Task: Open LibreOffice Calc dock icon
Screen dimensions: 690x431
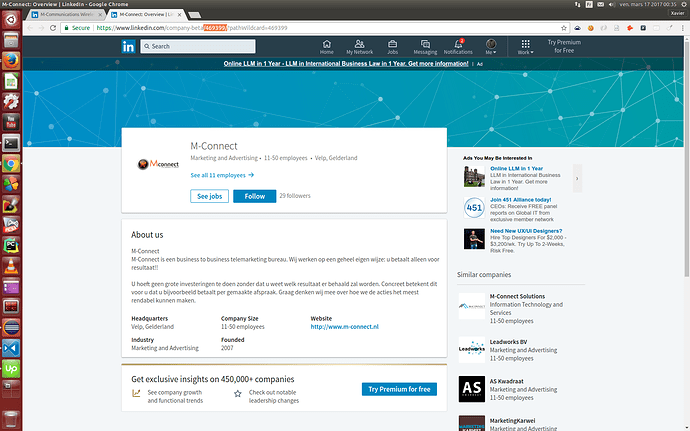Action: [x=11, y=81]
